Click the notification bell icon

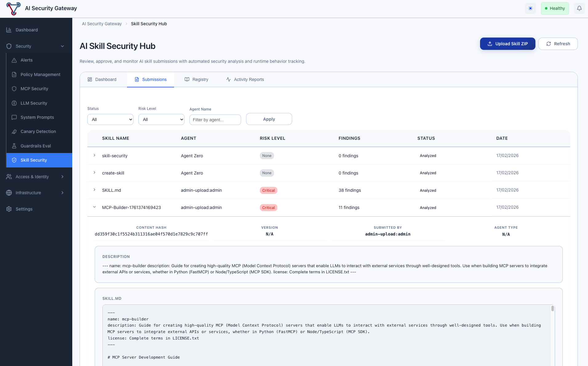579,8
